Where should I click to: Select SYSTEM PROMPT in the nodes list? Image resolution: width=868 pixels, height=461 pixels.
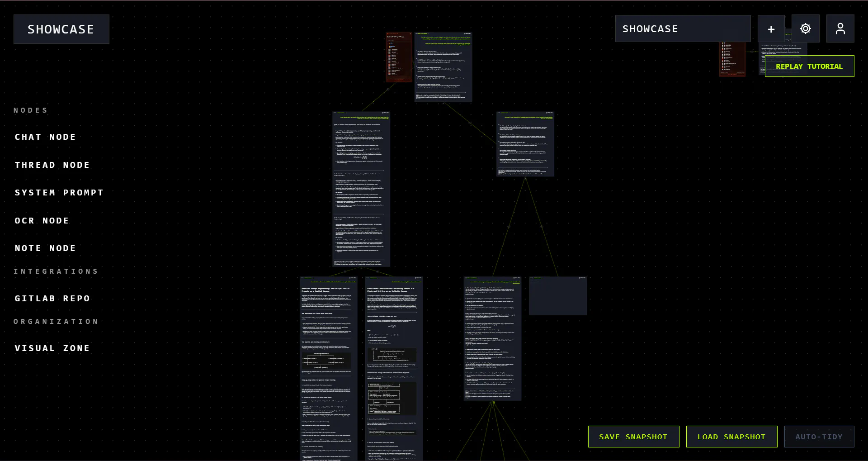(59, 193)
